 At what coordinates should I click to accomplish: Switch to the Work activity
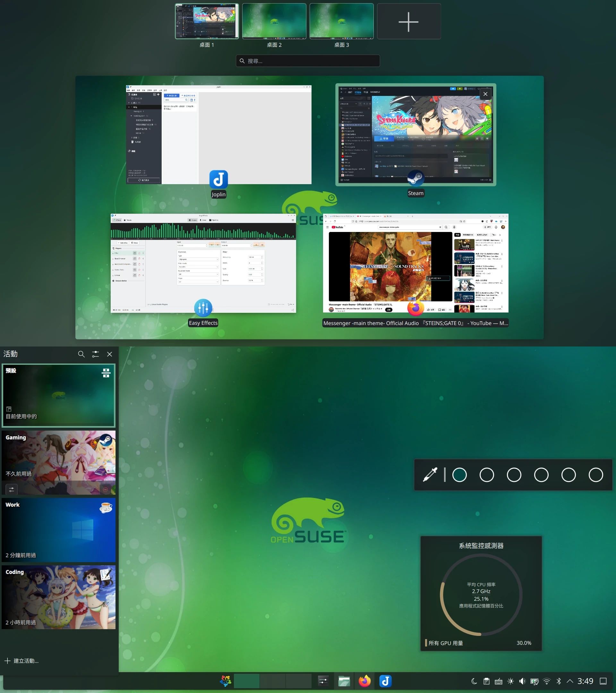[59, 530]
